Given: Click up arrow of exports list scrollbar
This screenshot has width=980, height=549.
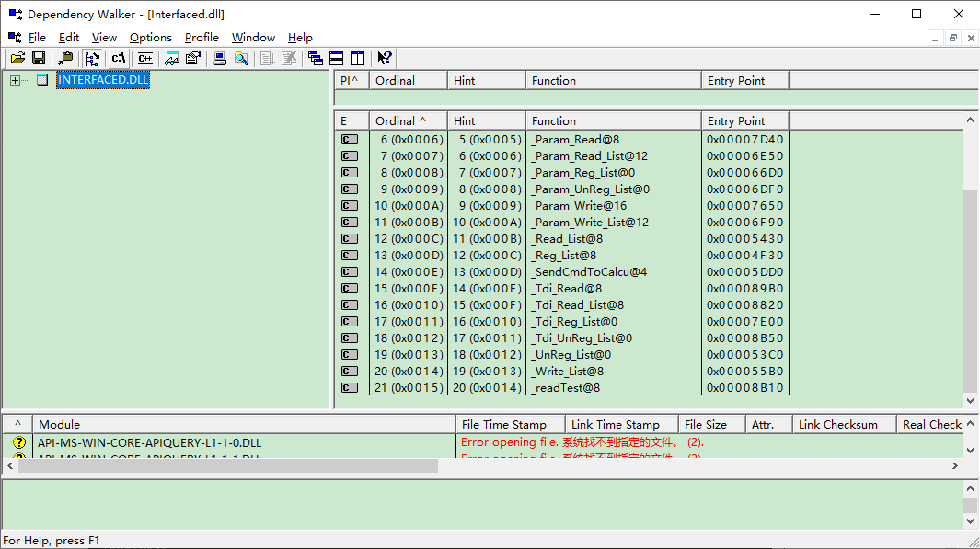Looking at the screenshot, I should [x=970, y=120].
